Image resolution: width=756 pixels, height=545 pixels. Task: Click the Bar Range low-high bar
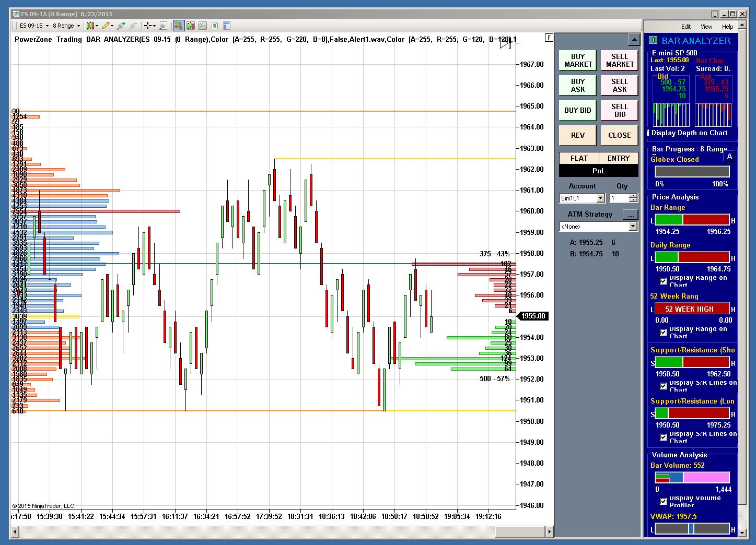(692, 220)
